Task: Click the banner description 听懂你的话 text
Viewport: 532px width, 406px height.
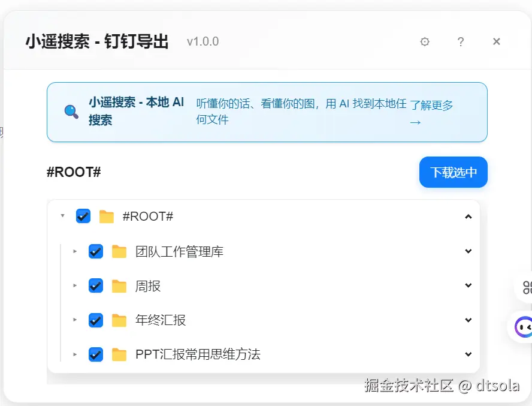Action: (301, 112)
